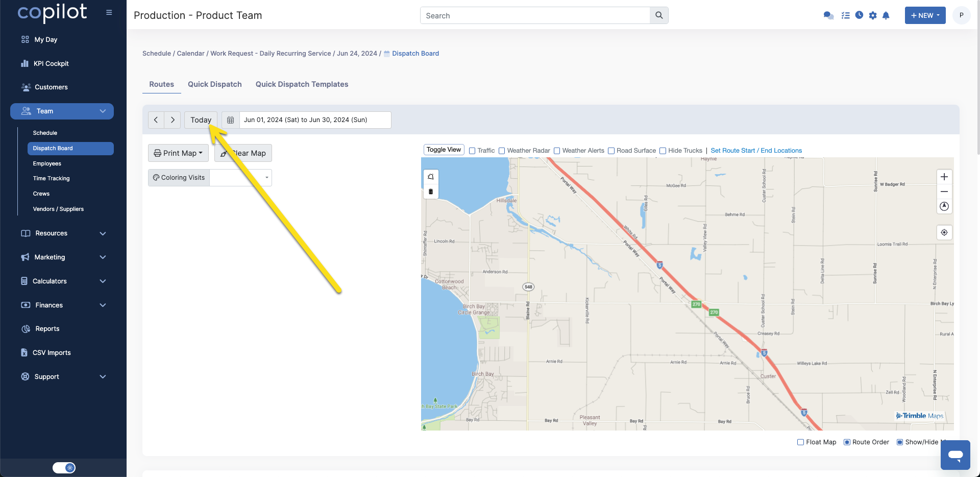Enable the Road Surface checkbox
The height and width of the screenshot is (477, 980).
(611, 151)
